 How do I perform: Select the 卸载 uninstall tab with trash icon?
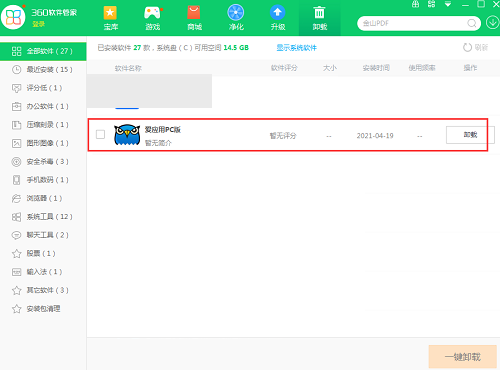coord(319,18)
